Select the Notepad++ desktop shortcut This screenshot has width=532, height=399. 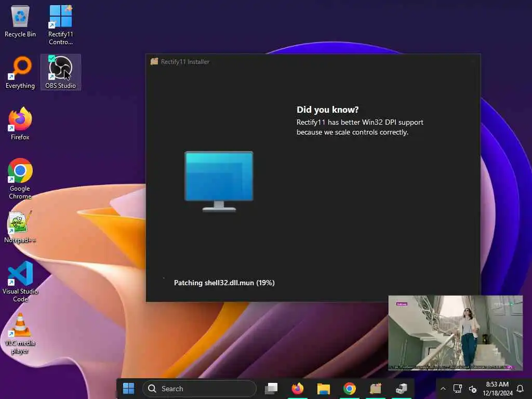click(x=20, y=227)
